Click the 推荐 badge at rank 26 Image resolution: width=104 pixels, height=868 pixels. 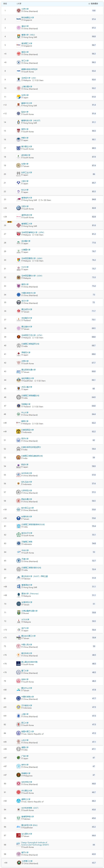[9, 222]
